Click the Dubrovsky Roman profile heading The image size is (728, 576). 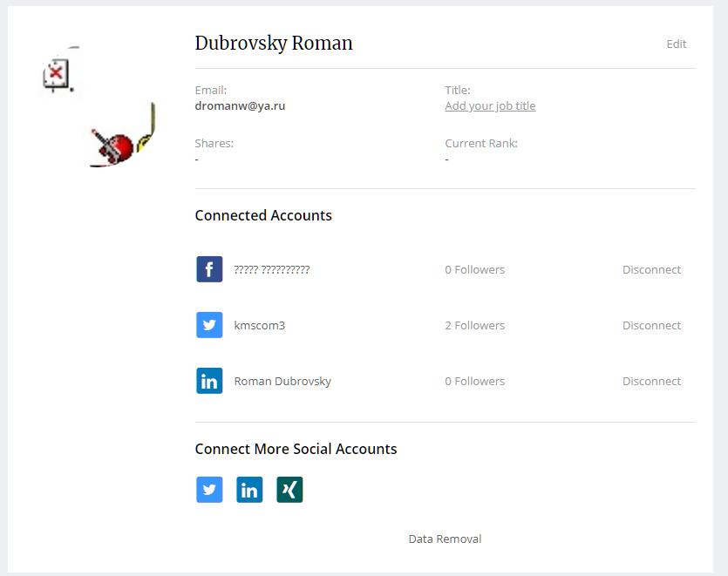[274, 44]
